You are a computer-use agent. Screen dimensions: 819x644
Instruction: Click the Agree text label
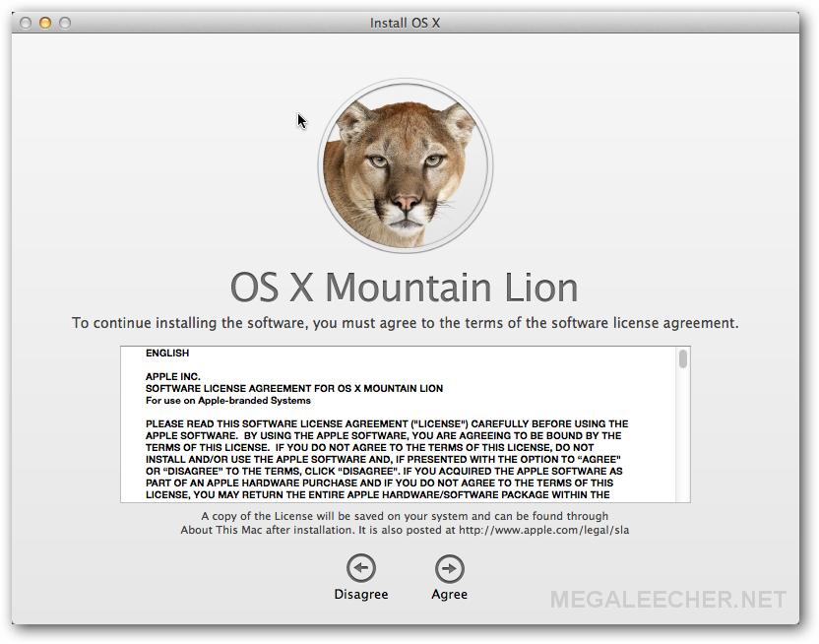click(x=449, y=595)
